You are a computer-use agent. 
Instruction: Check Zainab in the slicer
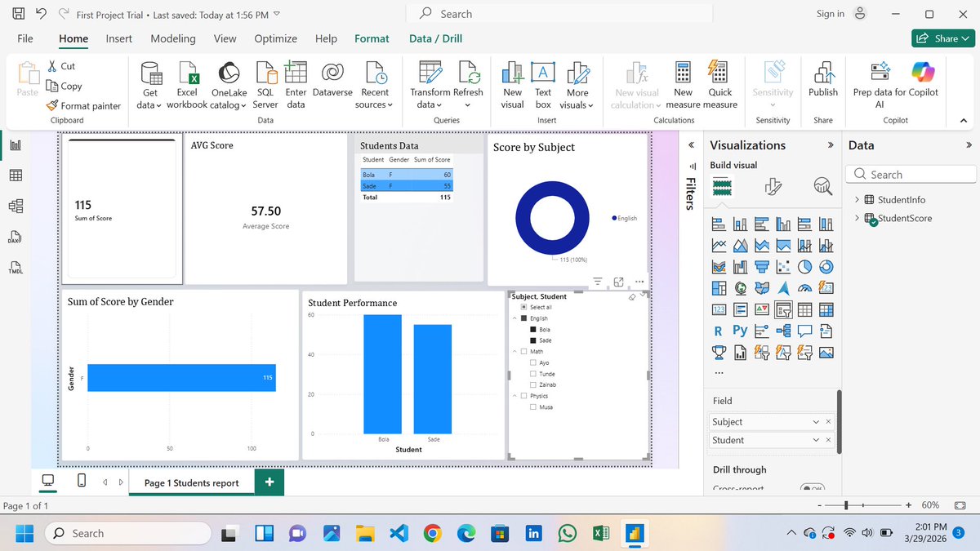pos(533,384)
